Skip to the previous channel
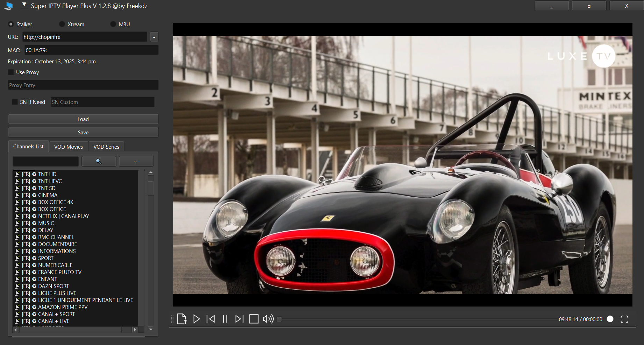This screenshot has width=644, height=345. pyautogui.click(x=211, y=319)
